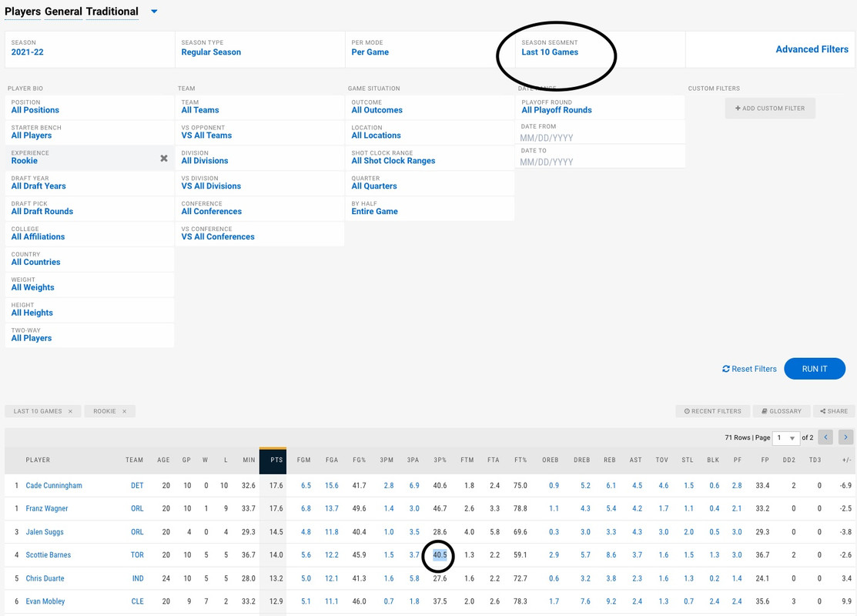The height and width of the screenshot is (616, 857).
Task: Open DET team link
Action: pyautogui.click(x=137, y=485)
